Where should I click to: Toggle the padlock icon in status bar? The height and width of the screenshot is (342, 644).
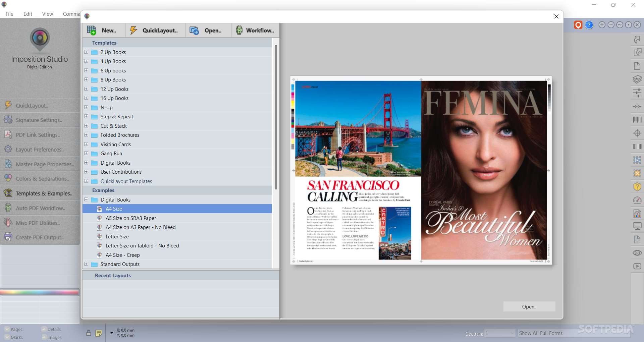pos(89,333)
